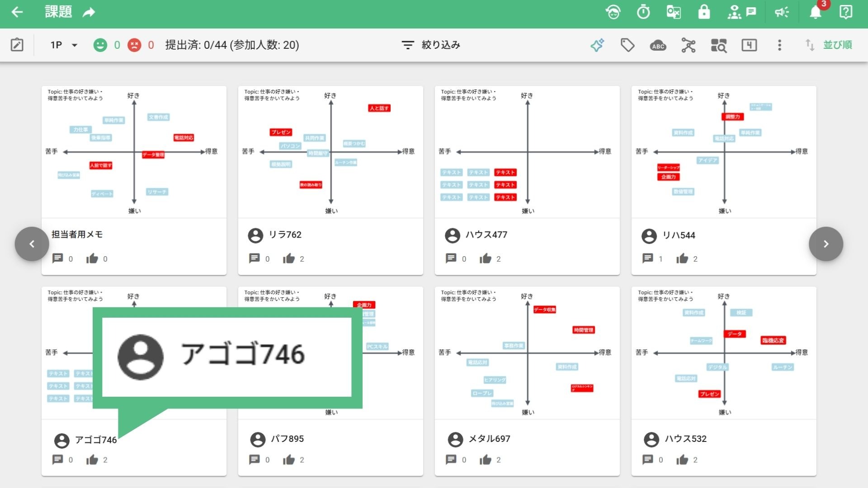This screenshot has height=488, width=868.
Task: Toggle the lock icon in header
Action: pos(704,12)
